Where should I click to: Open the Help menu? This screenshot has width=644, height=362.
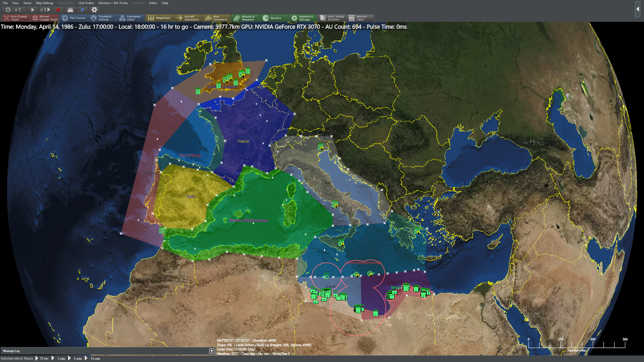[x=165, y=3]
